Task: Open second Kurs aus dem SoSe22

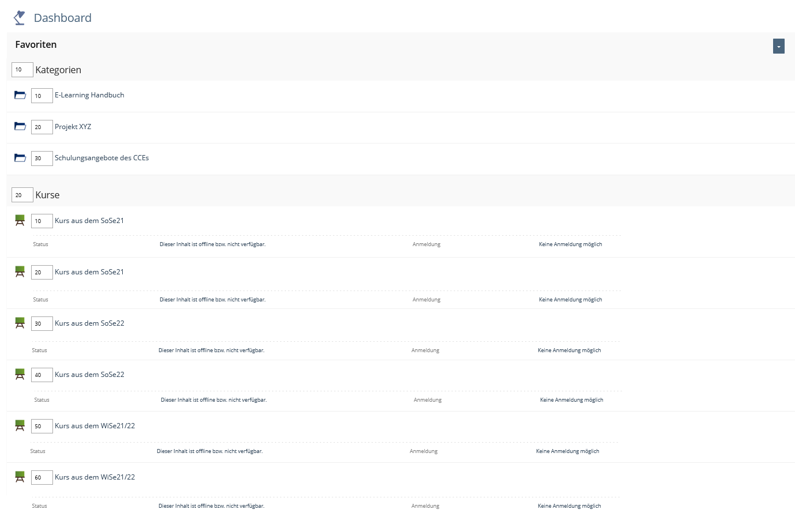Action: tap(89, 375)
